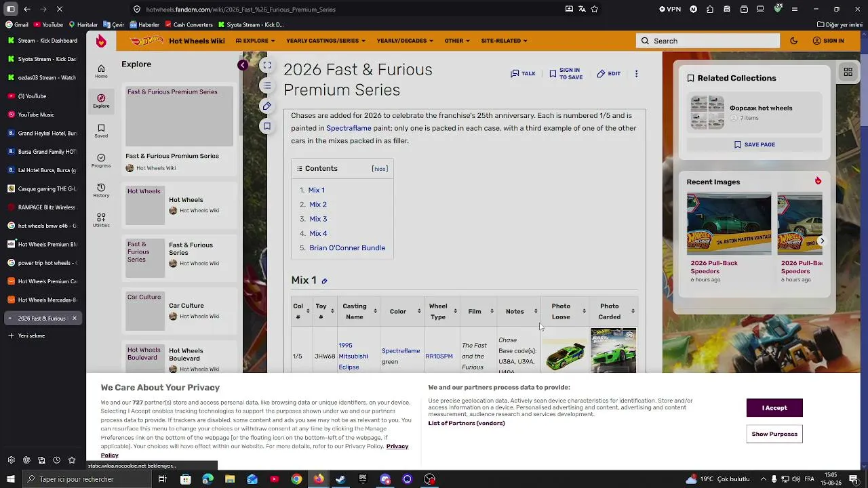The image size is (868, 488).
Task: Sort table by Casting Name
Action: [x=376, y=312]
